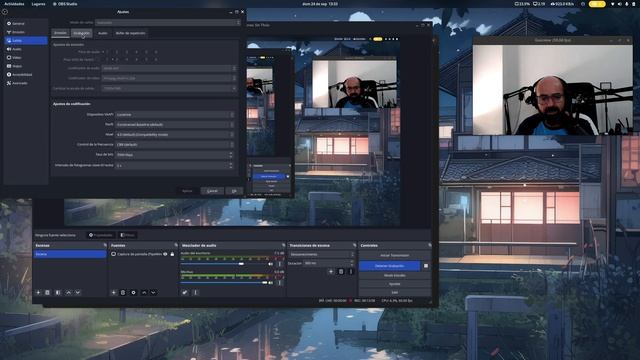The image size is (640, 360).
Task: Open Codificador de vídeo dropdown
Action: pos(169,78)
